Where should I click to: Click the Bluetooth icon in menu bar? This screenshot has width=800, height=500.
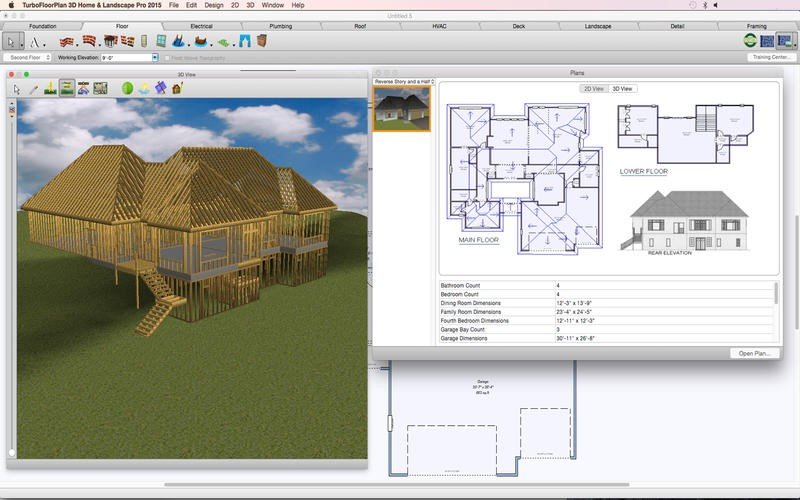point(705,5)
